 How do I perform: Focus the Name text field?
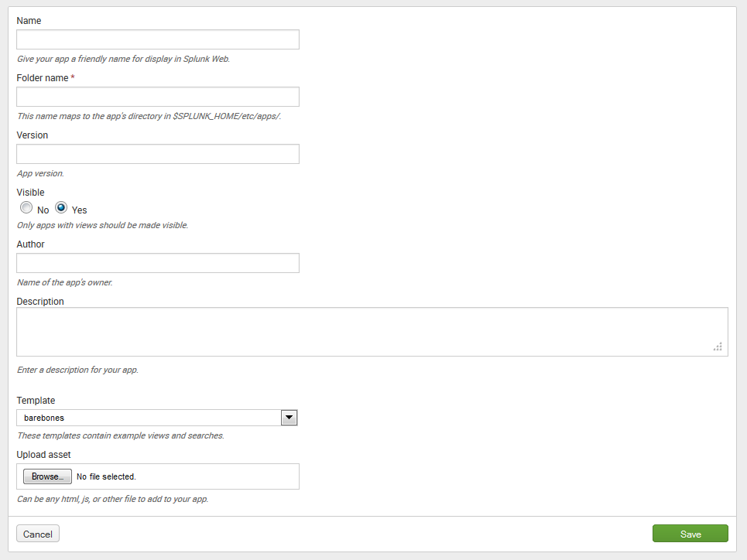[158, 39]
